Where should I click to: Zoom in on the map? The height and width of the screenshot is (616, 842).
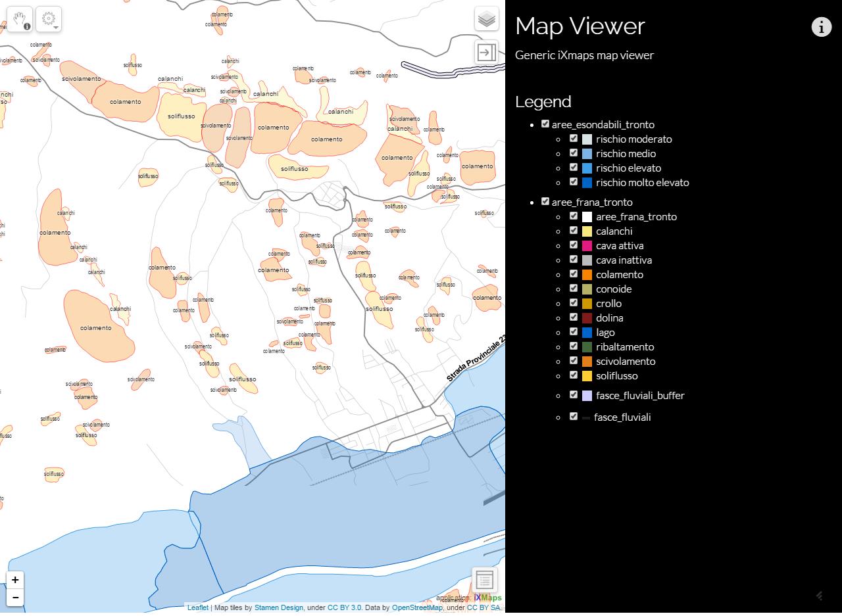[15, 580]
